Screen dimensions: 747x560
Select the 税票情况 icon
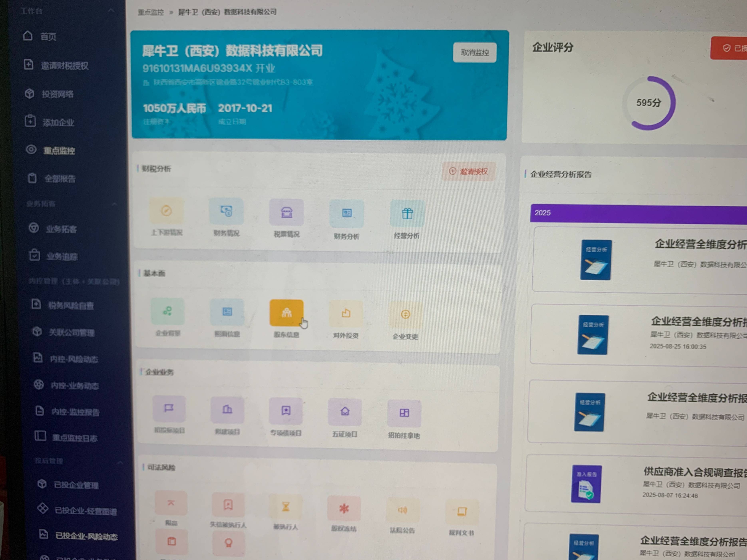coord(286,213)
